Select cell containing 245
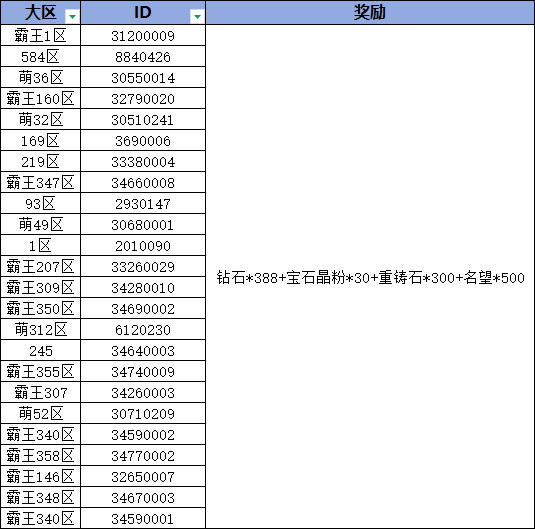Screen dimensions: 535x529 [41, 351]
